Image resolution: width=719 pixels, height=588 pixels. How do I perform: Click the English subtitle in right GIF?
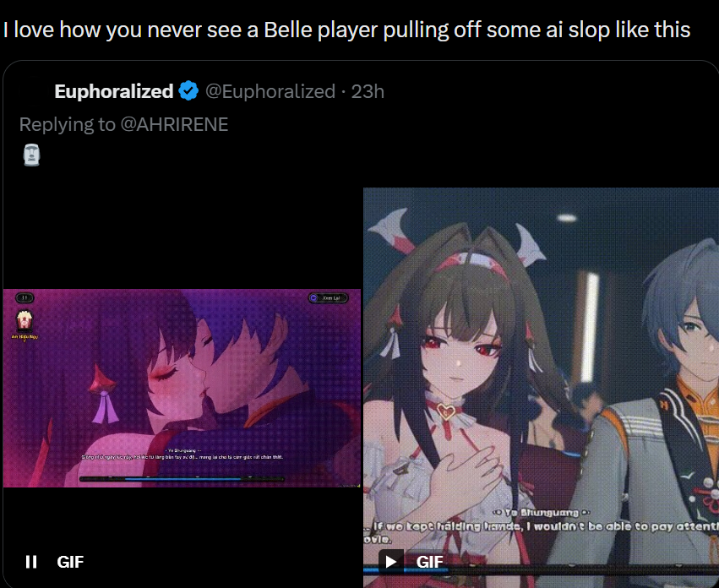541,531
